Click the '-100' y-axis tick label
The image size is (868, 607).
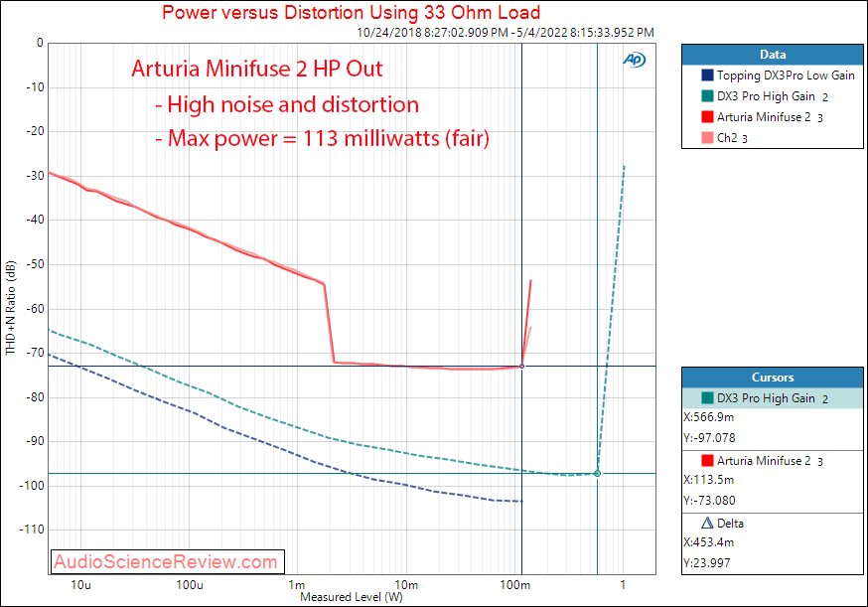32,486
